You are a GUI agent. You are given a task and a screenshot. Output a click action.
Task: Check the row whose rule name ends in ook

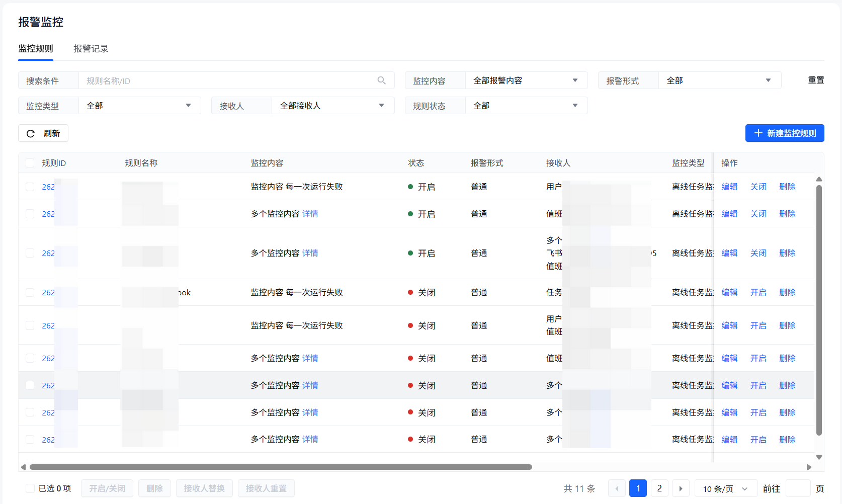point(30,292)
